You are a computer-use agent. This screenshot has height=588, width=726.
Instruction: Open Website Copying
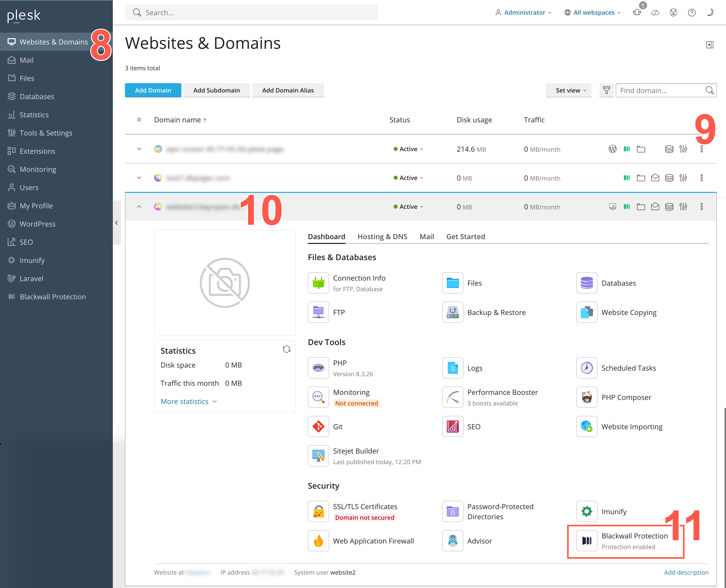point(616,312)
